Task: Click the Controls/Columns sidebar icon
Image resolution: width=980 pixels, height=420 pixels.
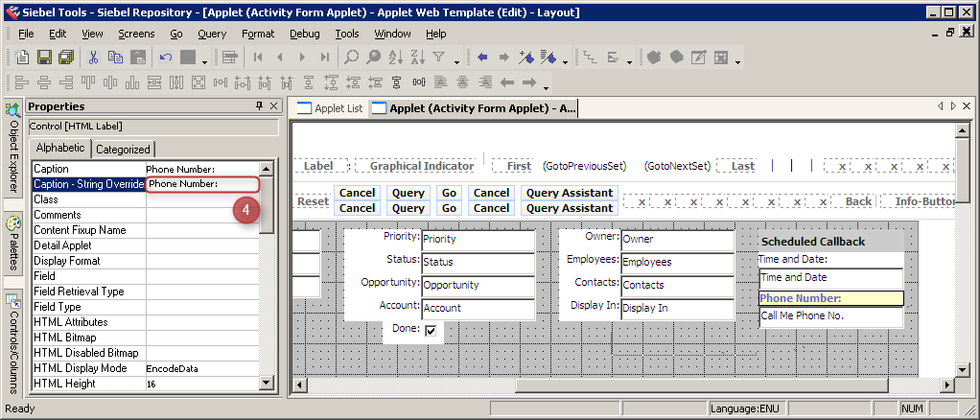Action: point(12,302)
